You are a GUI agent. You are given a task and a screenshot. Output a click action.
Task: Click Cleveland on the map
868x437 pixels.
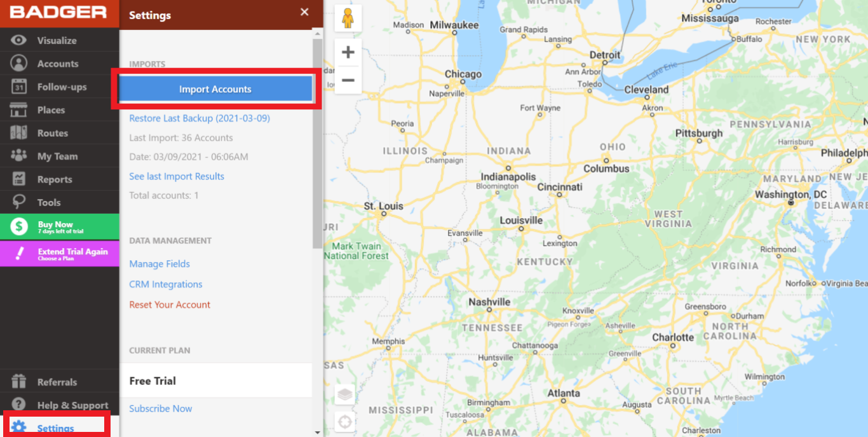coord(646,90)
